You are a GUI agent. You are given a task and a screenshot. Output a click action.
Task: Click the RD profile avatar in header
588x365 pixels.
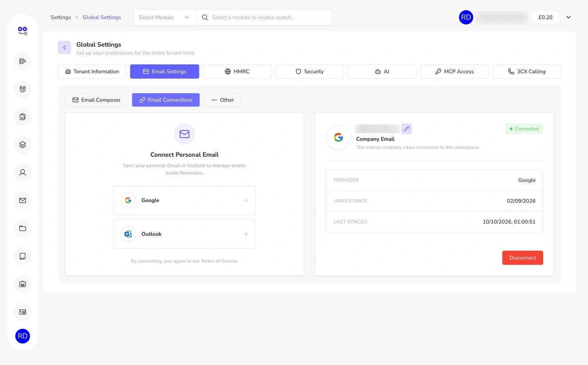tap(466, 17)
